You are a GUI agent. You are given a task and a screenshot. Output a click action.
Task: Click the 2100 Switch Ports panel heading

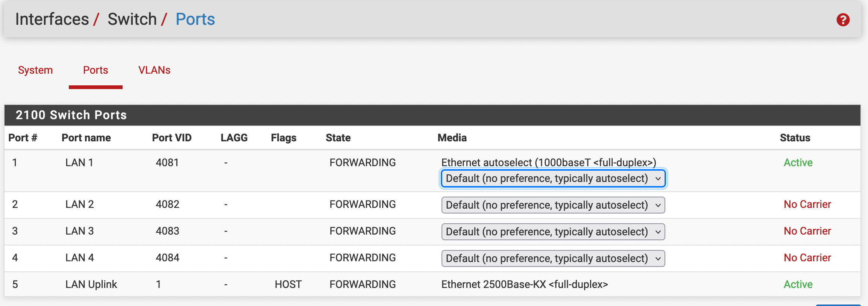click(71, 115)
